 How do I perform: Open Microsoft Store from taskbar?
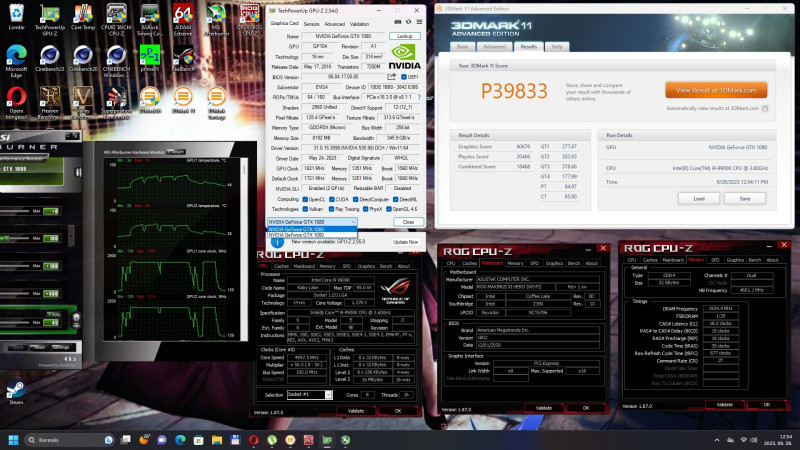click(198, 440)
